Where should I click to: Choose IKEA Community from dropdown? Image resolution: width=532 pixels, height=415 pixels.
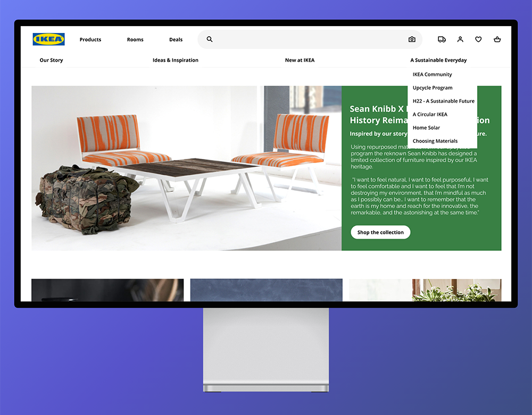click(432, 74)
